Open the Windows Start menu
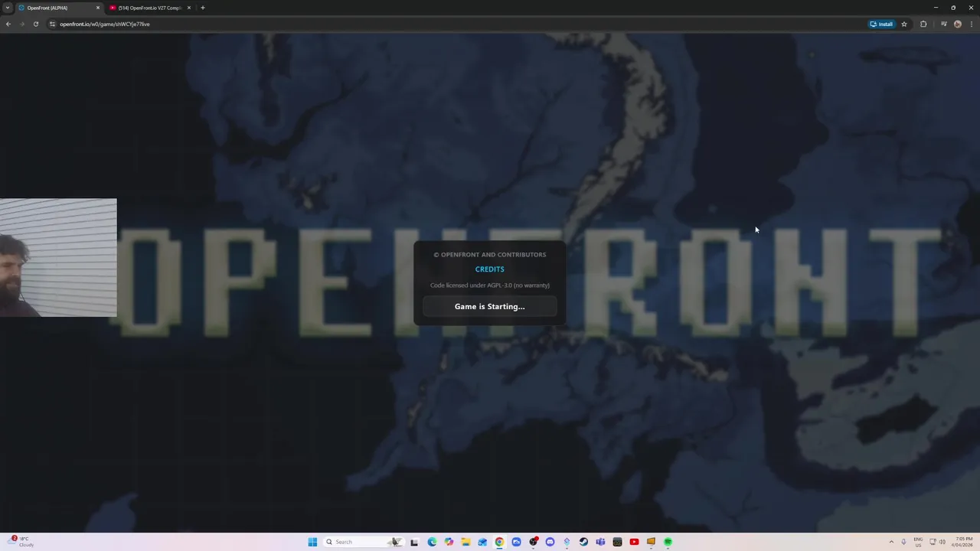This screenshot has width=980, height=551. click(312, 542)
